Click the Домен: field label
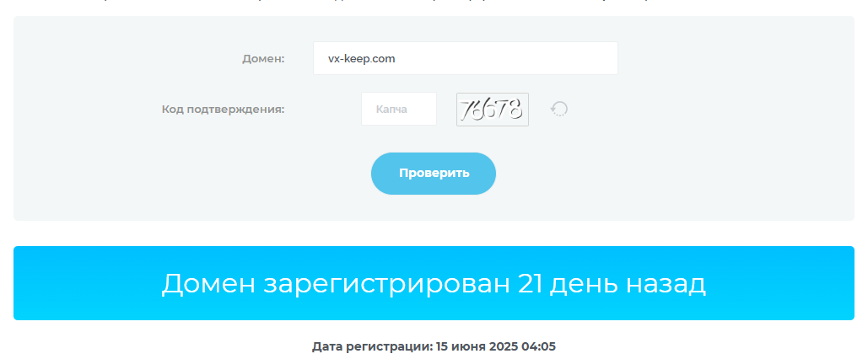This screenshot has height=359, width=868. tap(263, 59)
